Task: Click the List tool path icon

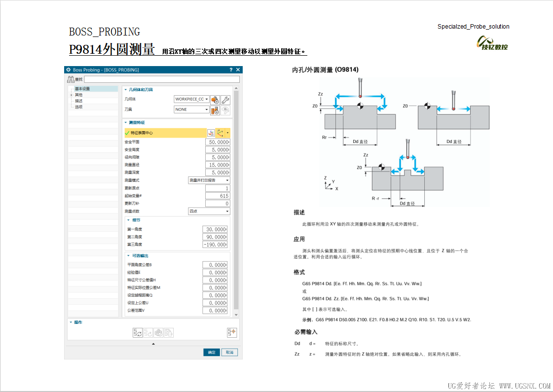Action: tap(169, 332)
